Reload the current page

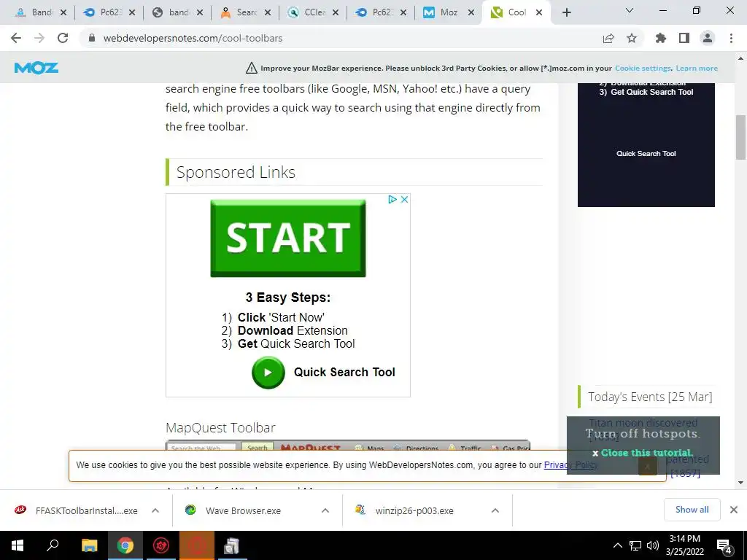pos(63,38)
